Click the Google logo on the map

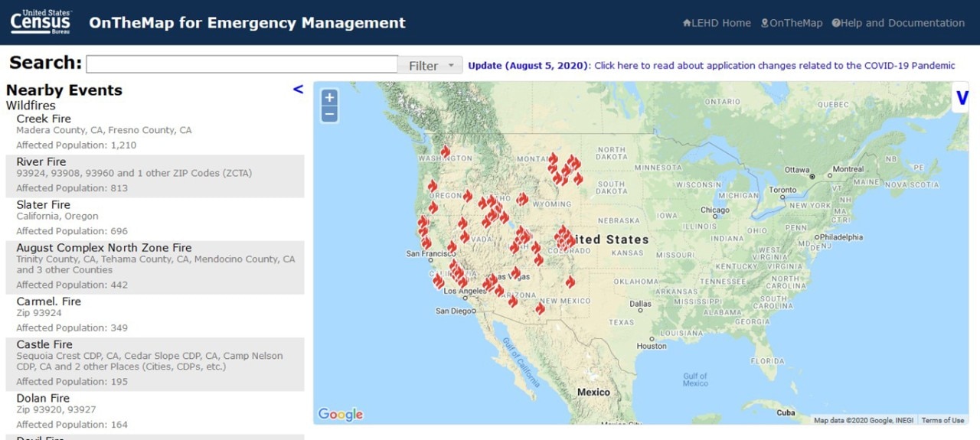click(x=341, y=414)
